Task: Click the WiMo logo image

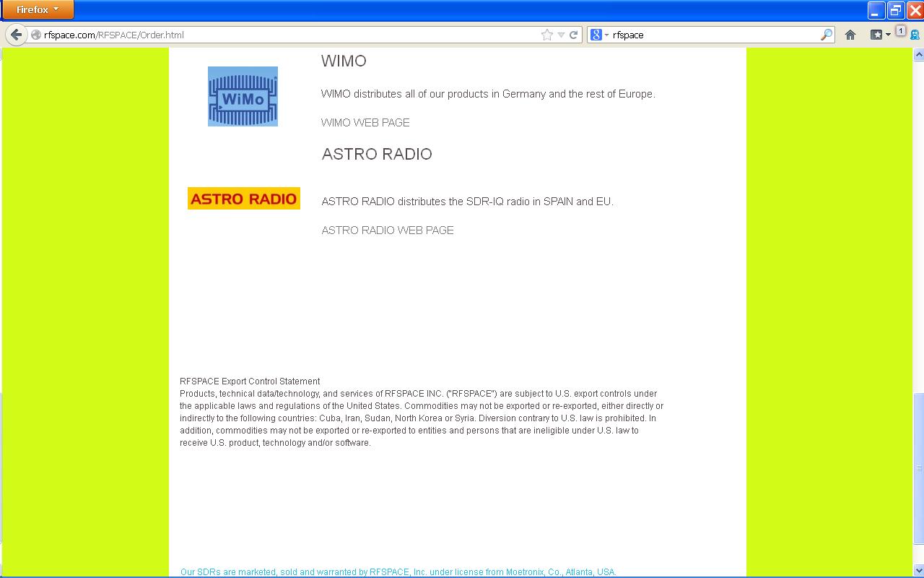Action: pyautogui.click(x=243, y=96)
